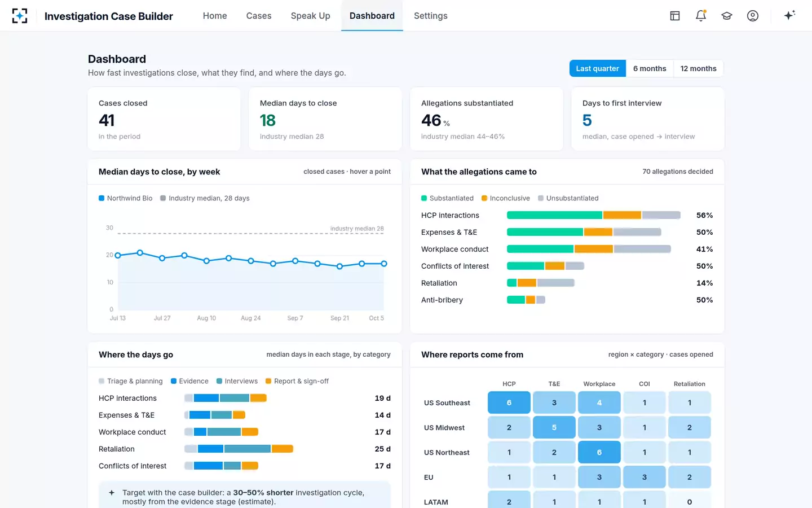The width and height of the screenshot is (812, 508).
Task: Click the 41% value for Workplace conduct
Action: [705, 249]
